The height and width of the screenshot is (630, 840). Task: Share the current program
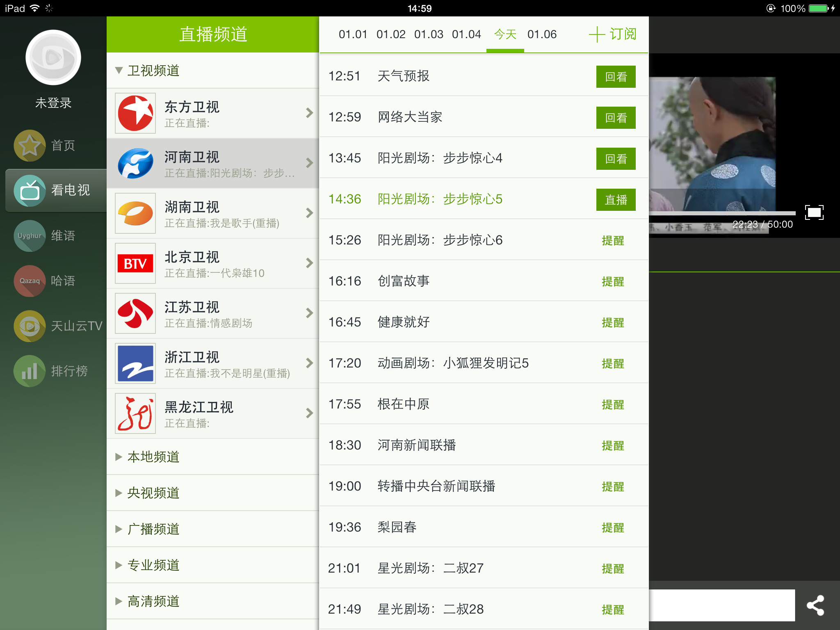pos(815,605)
